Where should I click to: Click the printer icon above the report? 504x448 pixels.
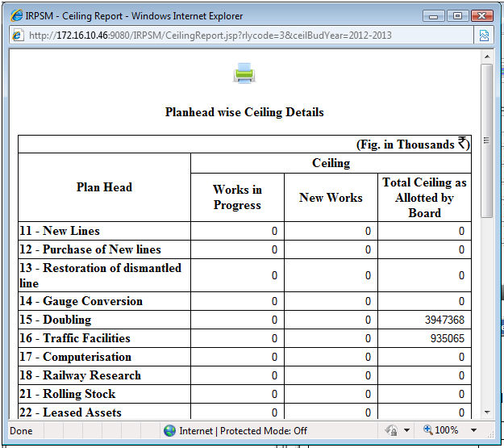pos(244,74)
